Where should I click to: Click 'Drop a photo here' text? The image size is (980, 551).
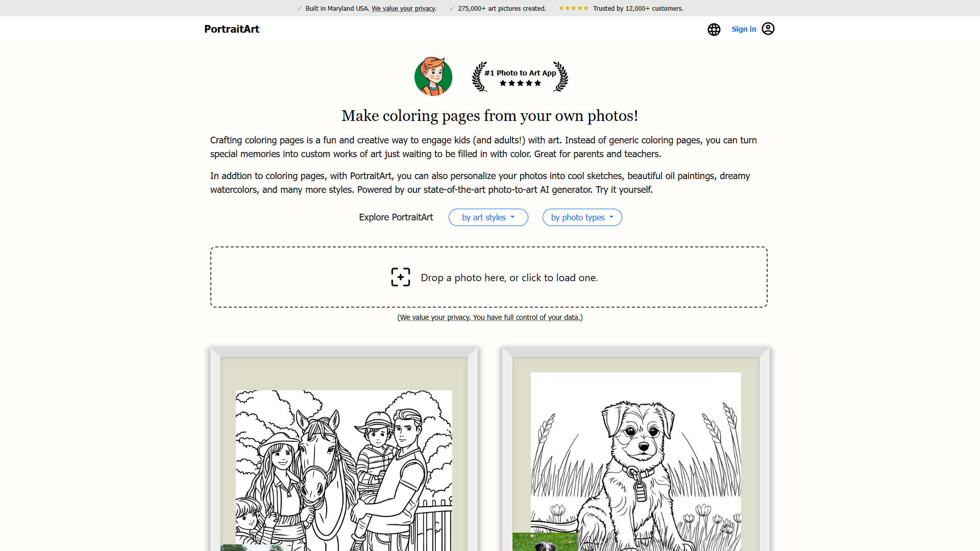click(463, 278)
